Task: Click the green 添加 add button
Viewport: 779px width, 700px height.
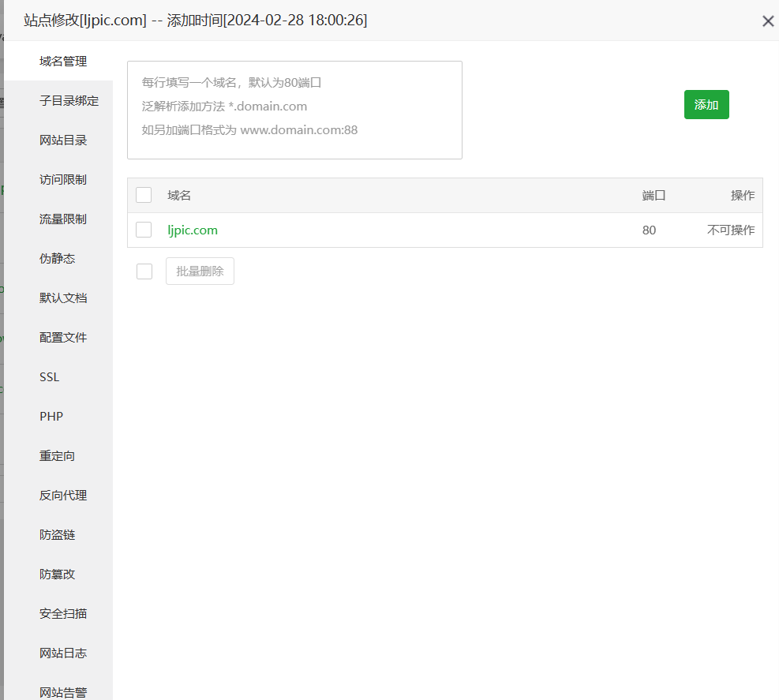Action: pos(706,104)
